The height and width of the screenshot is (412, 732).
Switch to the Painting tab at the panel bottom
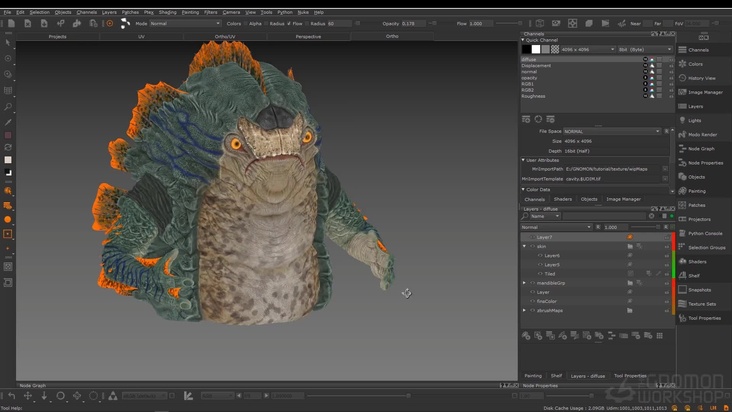click(533, 376)
